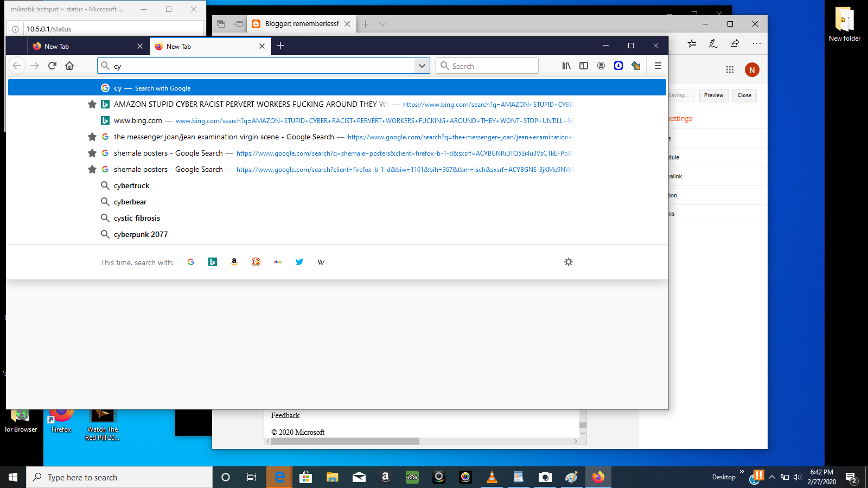Image resolution: width=868 pixels, height=488 pixels.
Task: Reload the current Firefox page
Action: tap(52, 66)
